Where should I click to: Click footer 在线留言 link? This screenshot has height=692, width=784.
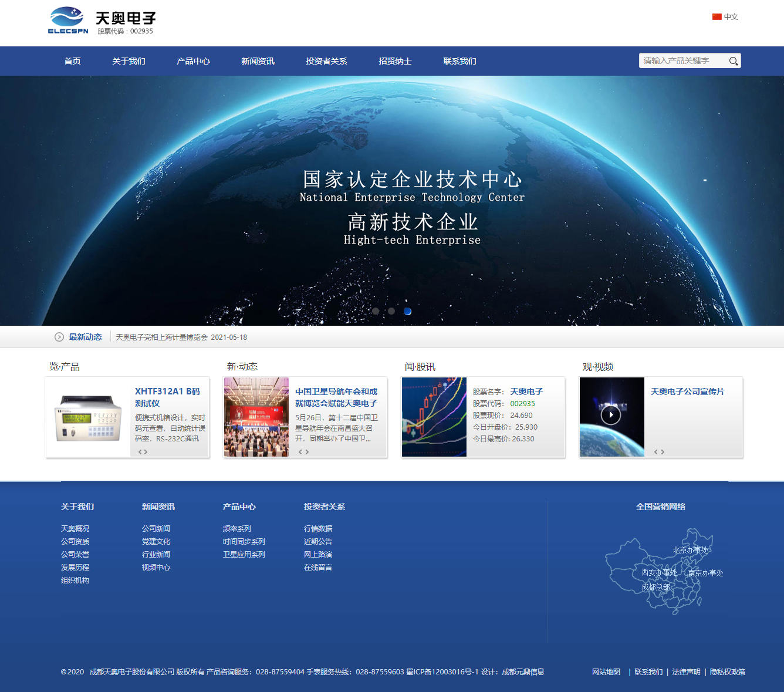[318, 568]
